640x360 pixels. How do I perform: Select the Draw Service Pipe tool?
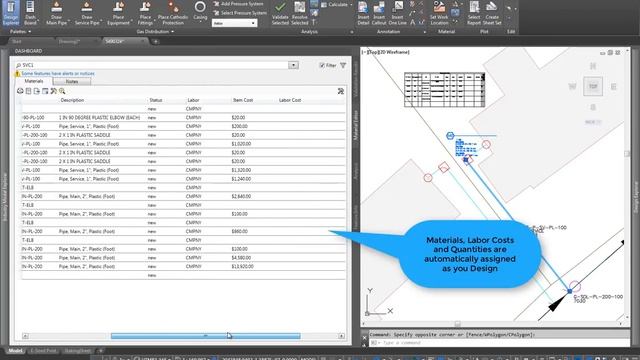coord(87,13)
